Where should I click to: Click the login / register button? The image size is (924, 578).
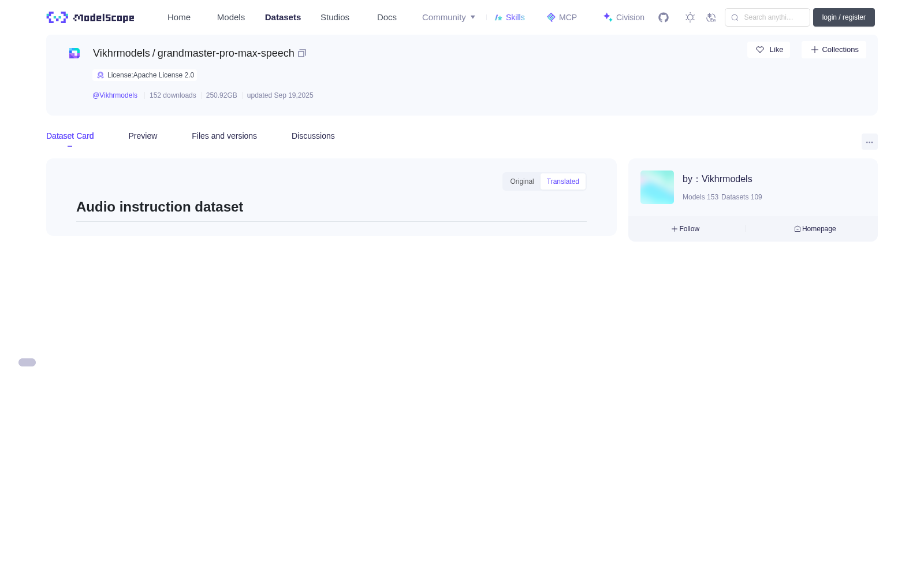(844, 17)
